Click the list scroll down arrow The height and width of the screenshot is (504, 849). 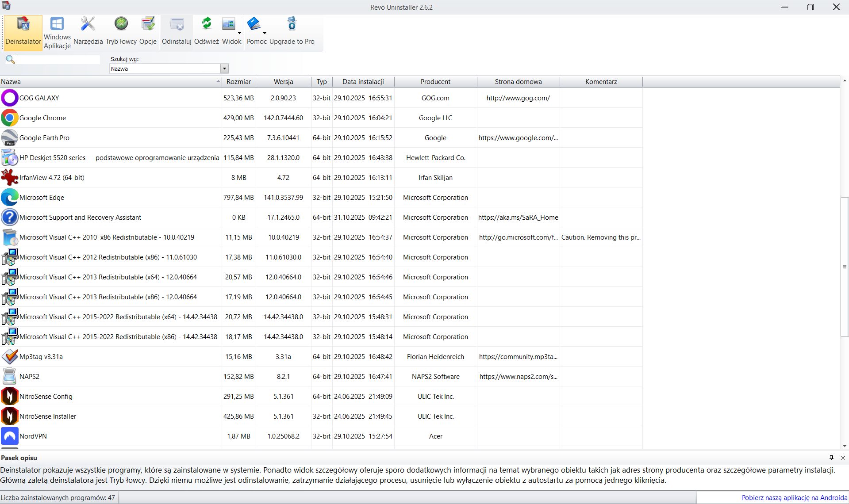pos(845,446)
